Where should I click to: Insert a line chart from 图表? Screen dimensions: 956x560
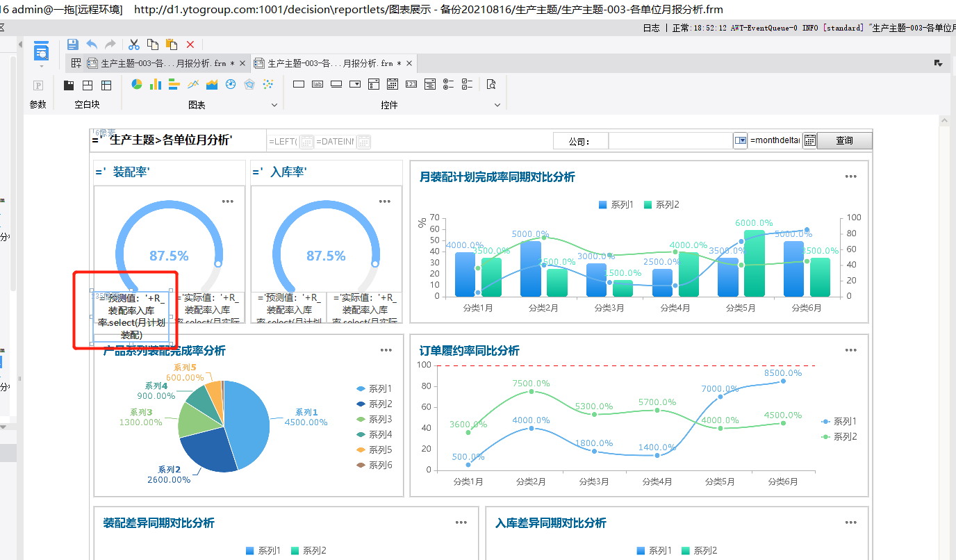pos(193,84)
